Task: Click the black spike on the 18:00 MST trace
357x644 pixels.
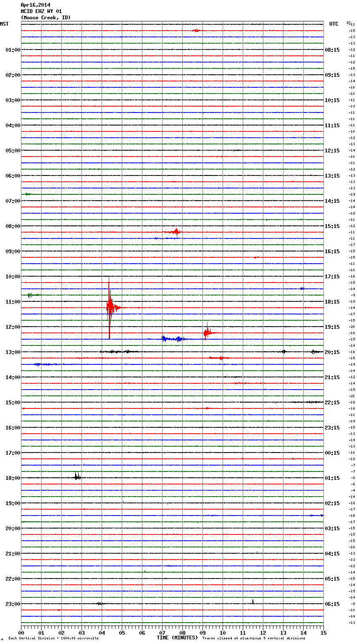Action: 77,476
